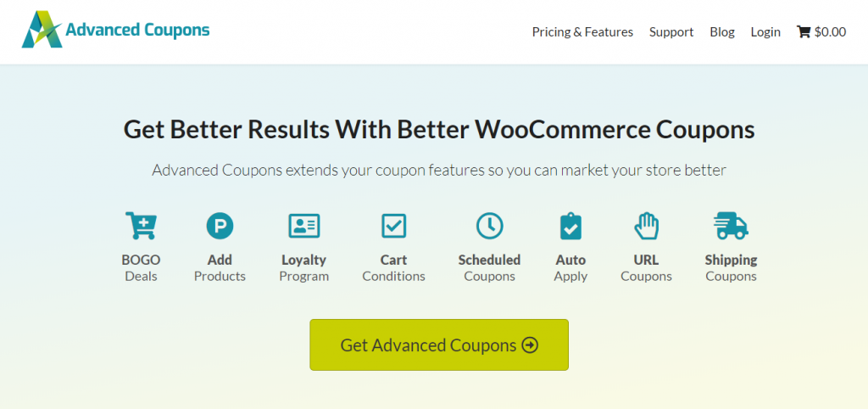Click the BOGO Deals shopping cart icon
This screenshot has height=409, width=868.
[141, 226]
